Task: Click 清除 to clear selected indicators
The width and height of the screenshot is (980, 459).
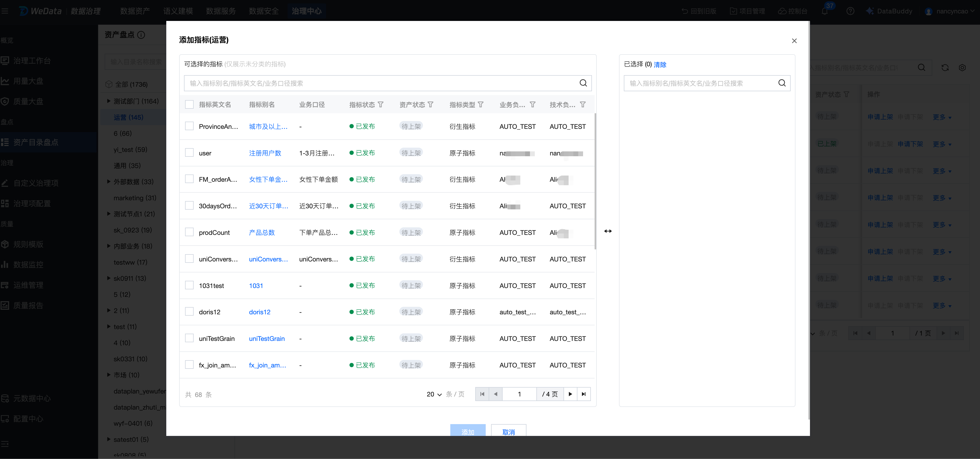Action: 660,65
